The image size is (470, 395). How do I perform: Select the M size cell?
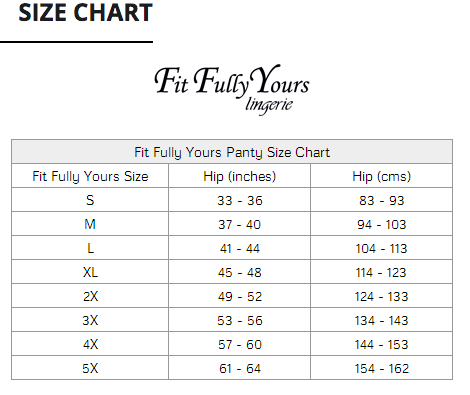(x=90, y=224)
